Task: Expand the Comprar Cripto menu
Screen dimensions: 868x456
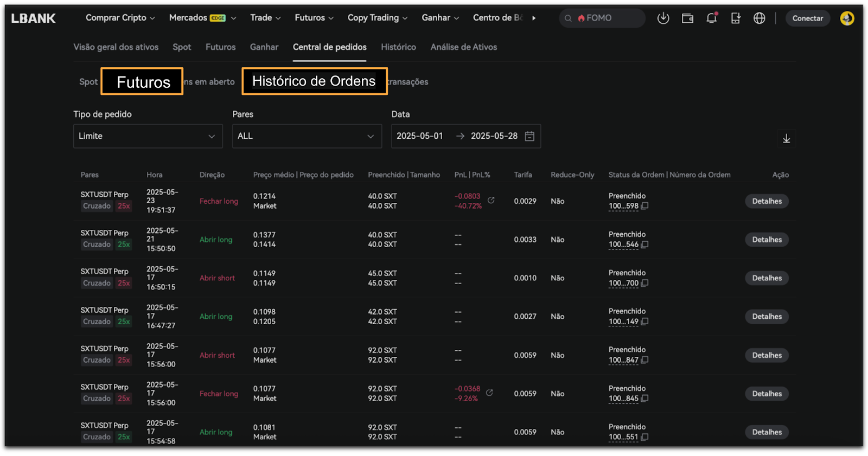Action: (x=120, y=18)
